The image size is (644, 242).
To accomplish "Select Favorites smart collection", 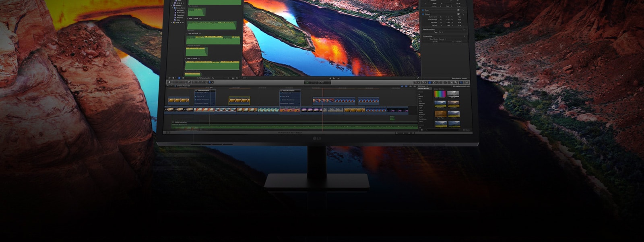I will pyautogui.click(x=180, y=15).
